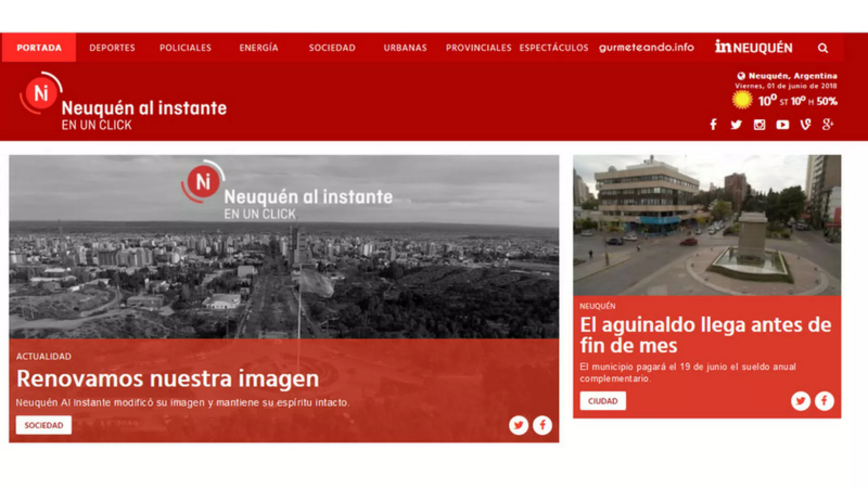Share 'Renovamos nuestra imagen' on Twitter

[519, 425]
